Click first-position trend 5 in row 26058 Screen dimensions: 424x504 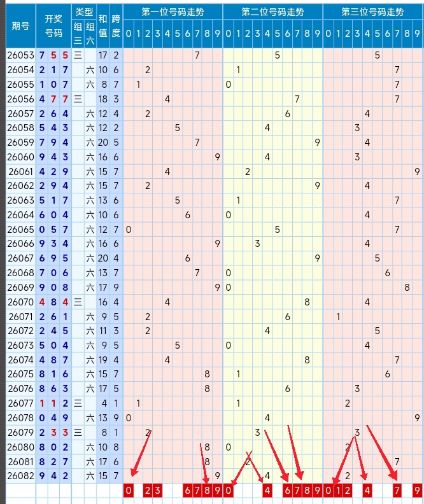coord(178,128)
